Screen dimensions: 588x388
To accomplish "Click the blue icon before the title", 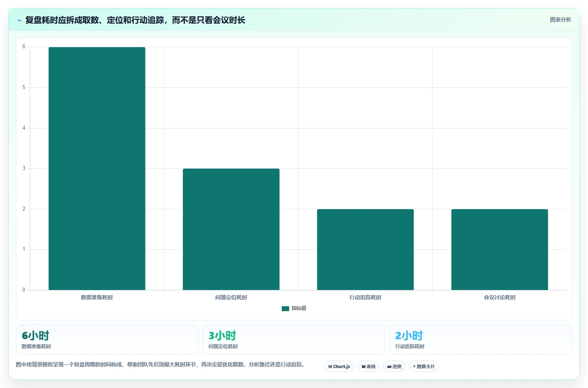I will pyautogui.click(x=19, y=20).
